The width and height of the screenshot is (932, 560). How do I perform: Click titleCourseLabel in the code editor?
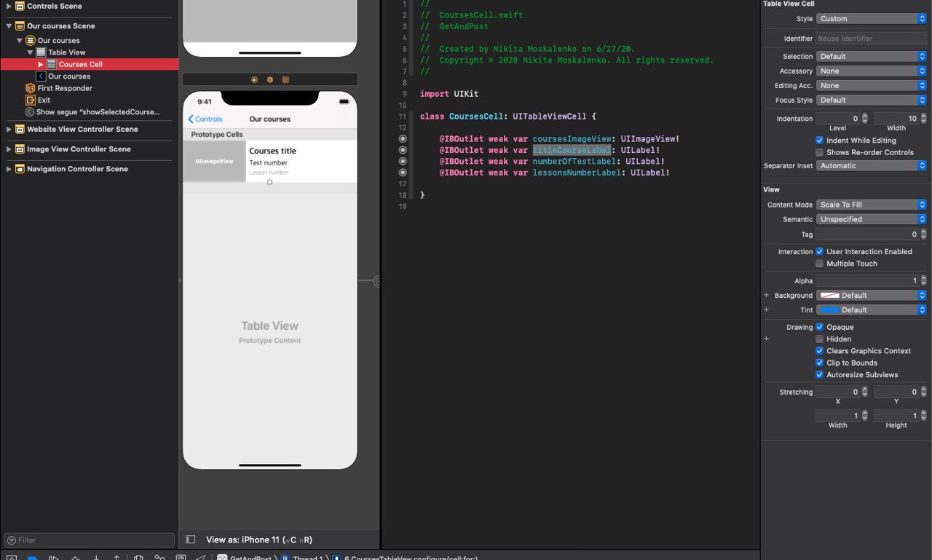point(572,150)
